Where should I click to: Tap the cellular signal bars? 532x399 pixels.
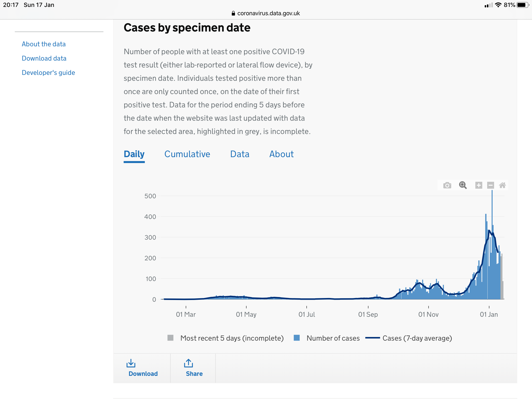(x=488, y=5)
